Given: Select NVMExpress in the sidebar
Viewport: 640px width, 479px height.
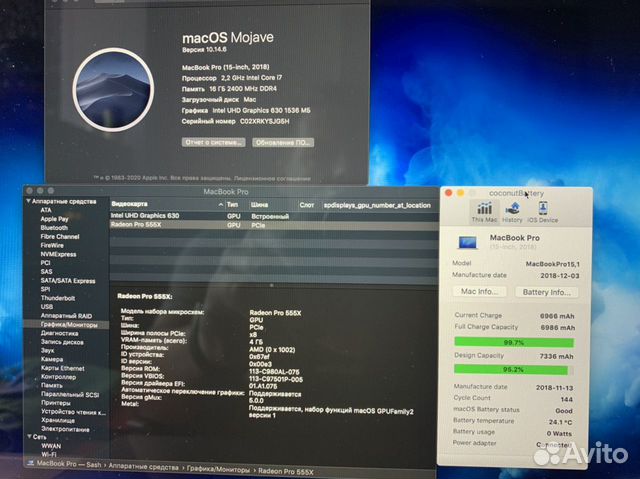Looking at the screenshot, I should click(x=58, y=254).
